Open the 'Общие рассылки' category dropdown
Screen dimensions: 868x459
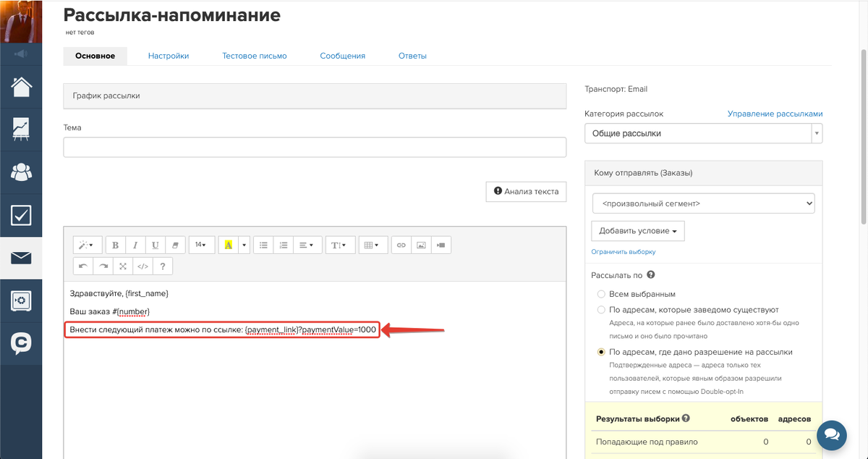point(703,134)
